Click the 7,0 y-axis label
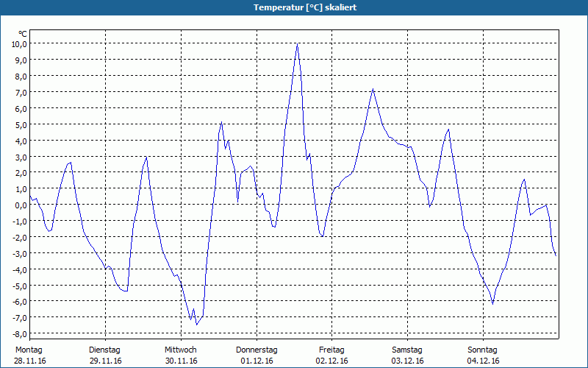The height and width of the screenshot is (368, 588). pos(21,93)
